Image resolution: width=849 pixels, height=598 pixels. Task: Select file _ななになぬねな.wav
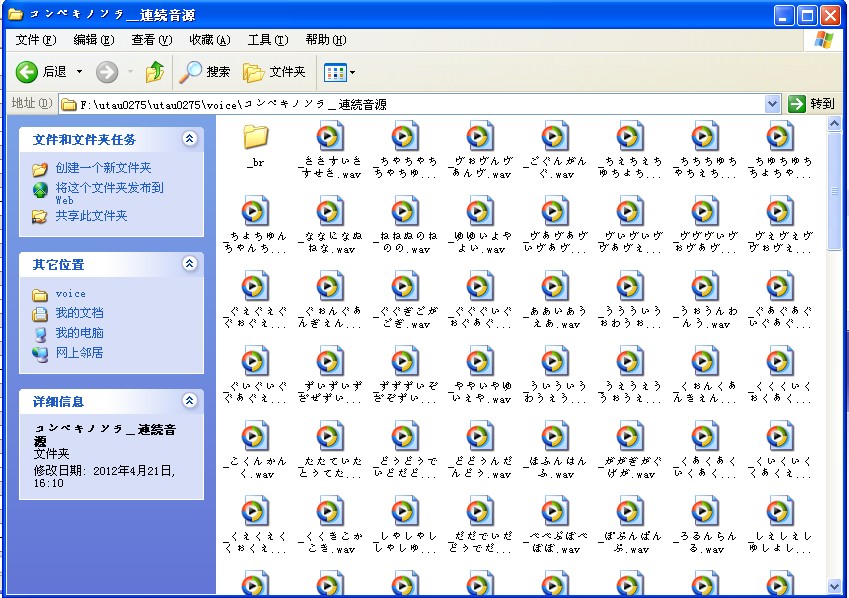[330, 225]
